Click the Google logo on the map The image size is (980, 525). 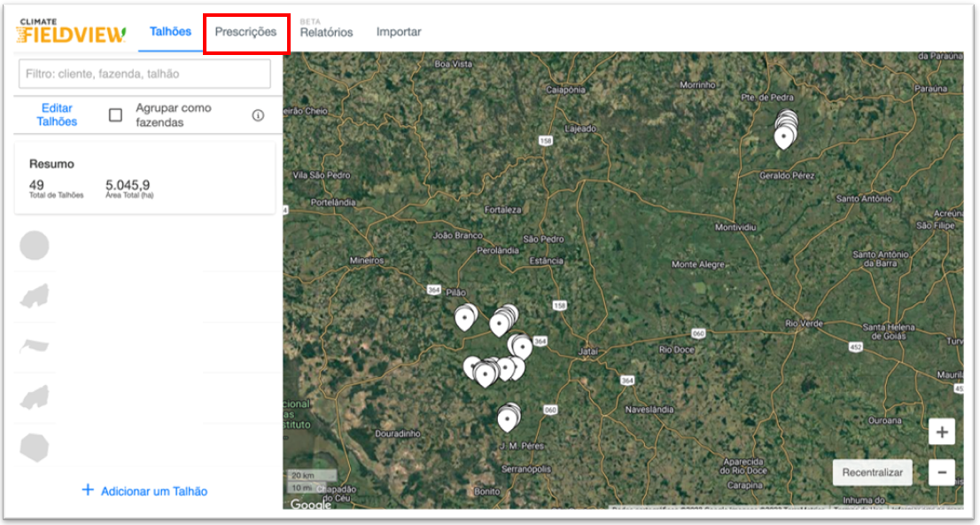coord(310,505)
